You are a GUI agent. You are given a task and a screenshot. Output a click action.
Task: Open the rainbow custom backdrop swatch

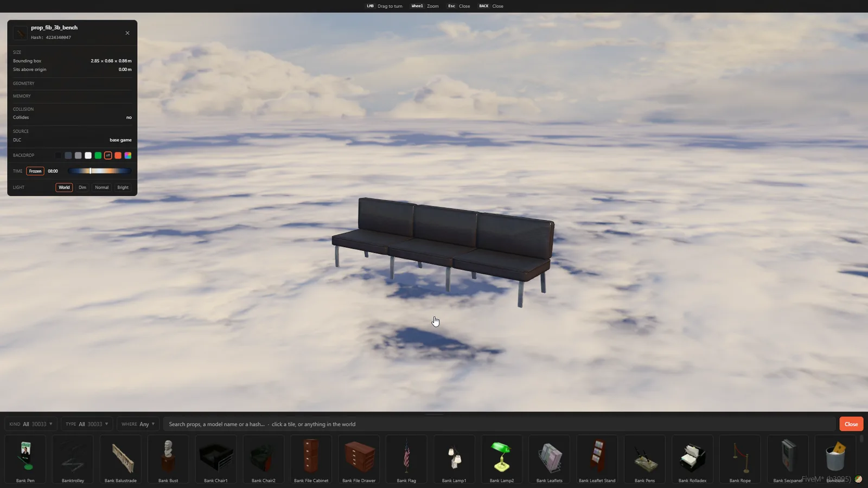pyautogui.click(x=128, y=156)
